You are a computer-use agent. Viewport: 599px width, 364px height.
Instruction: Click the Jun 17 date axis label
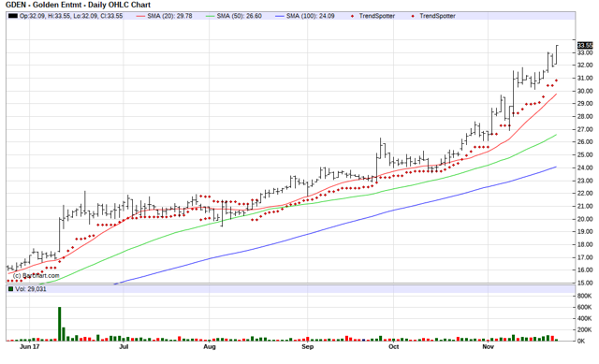click(x=29, y=347)
